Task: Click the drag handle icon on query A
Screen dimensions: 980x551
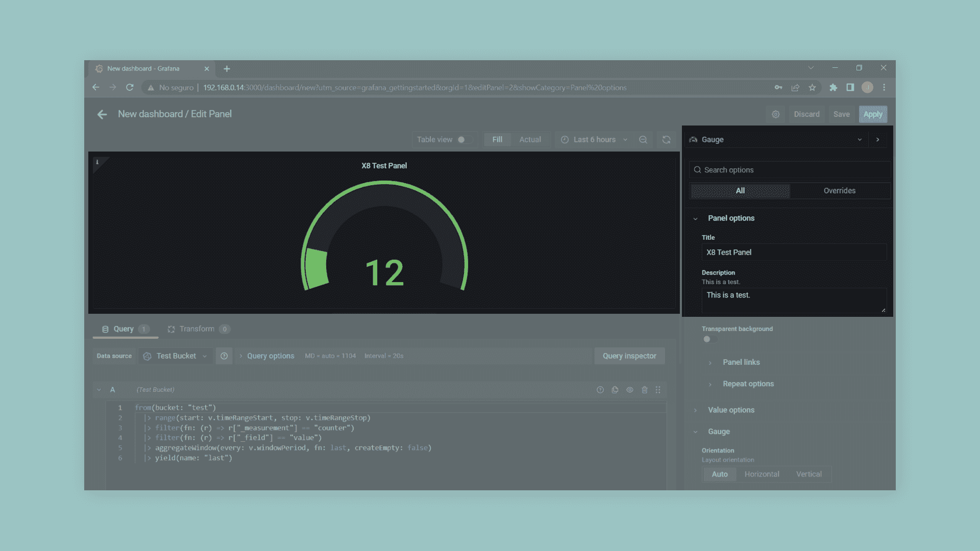Action: [x=658, y=390]
